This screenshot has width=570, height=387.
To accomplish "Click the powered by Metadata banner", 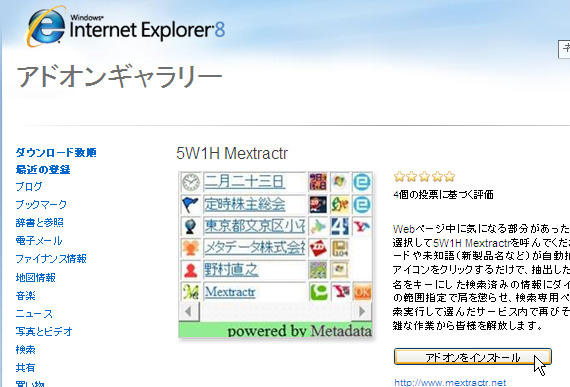I will coord(275,330).
